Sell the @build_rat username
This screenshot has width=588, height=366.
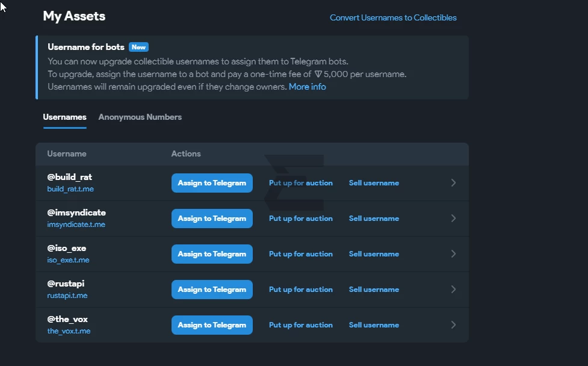(374, 183)
